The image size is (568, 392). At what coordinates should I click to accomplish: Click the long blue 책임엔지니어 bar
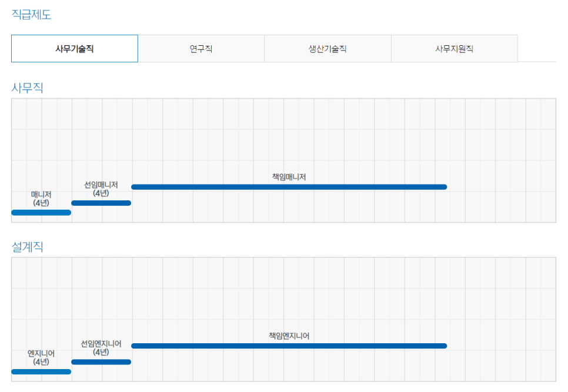point(289,346)
